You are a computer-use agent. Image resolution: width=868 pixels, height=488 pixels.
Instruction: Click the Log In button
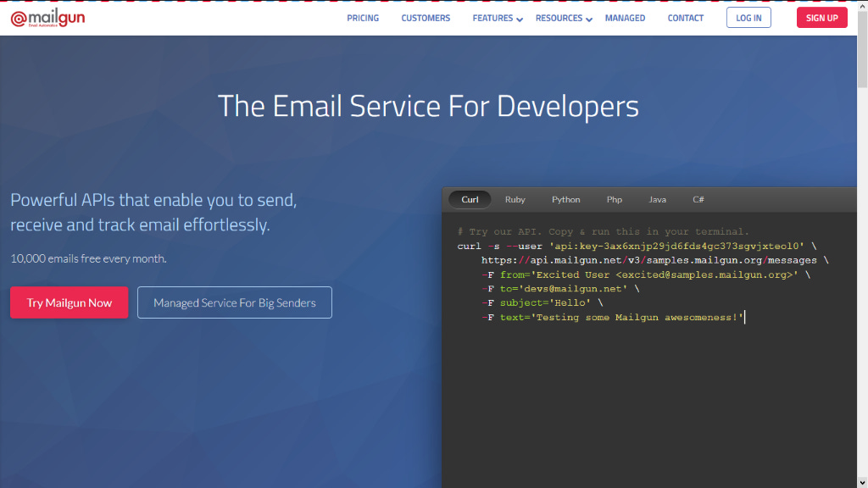tap(748, 18)
